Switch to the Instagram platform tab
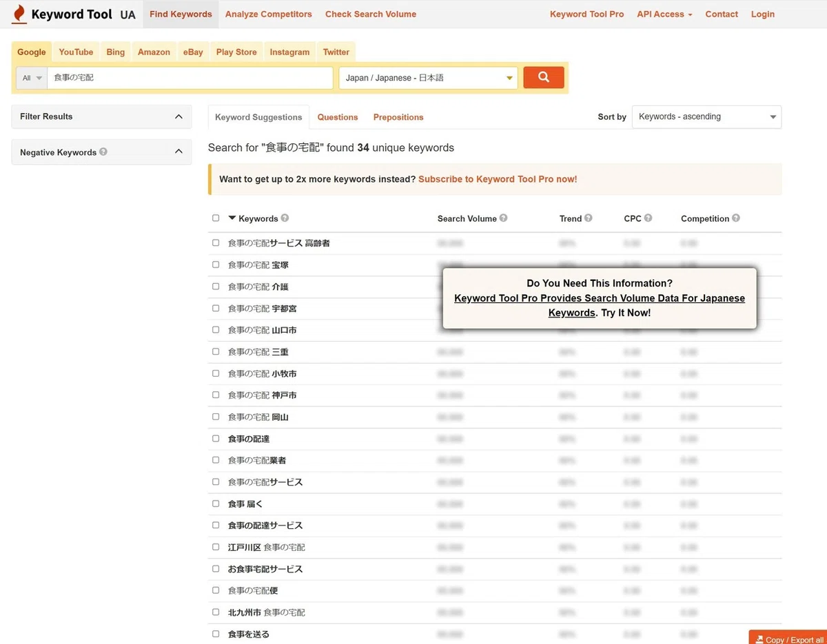The width and height of the screenshot is (827, 644). (x=289, y=52)
